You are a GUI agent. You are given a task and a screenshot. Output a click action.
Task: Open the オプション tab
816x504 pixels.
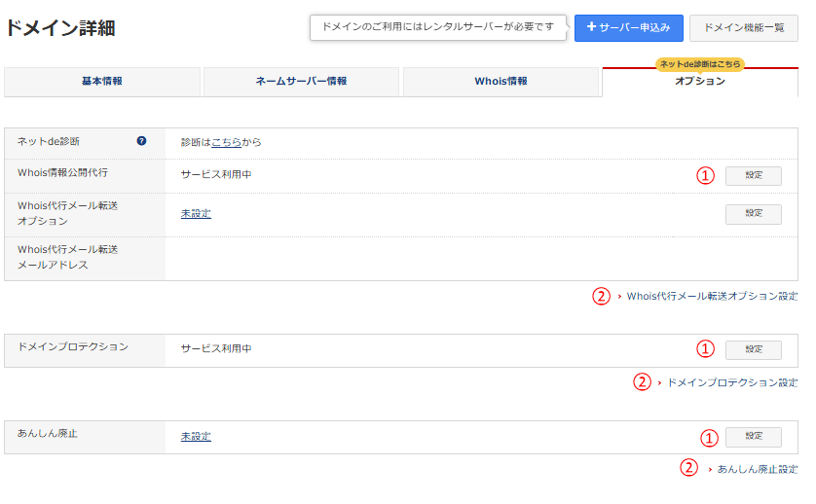tap(700, 82)
